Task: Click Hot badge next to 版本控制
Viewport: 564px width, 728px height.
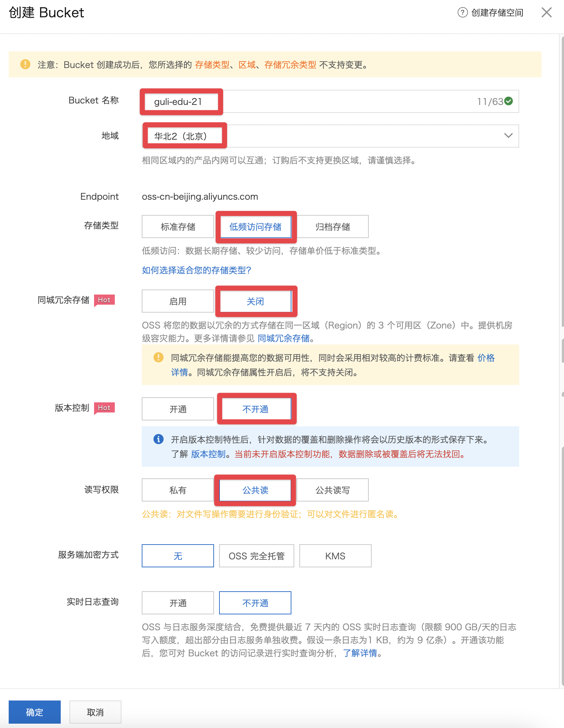Action: point(104,408)
